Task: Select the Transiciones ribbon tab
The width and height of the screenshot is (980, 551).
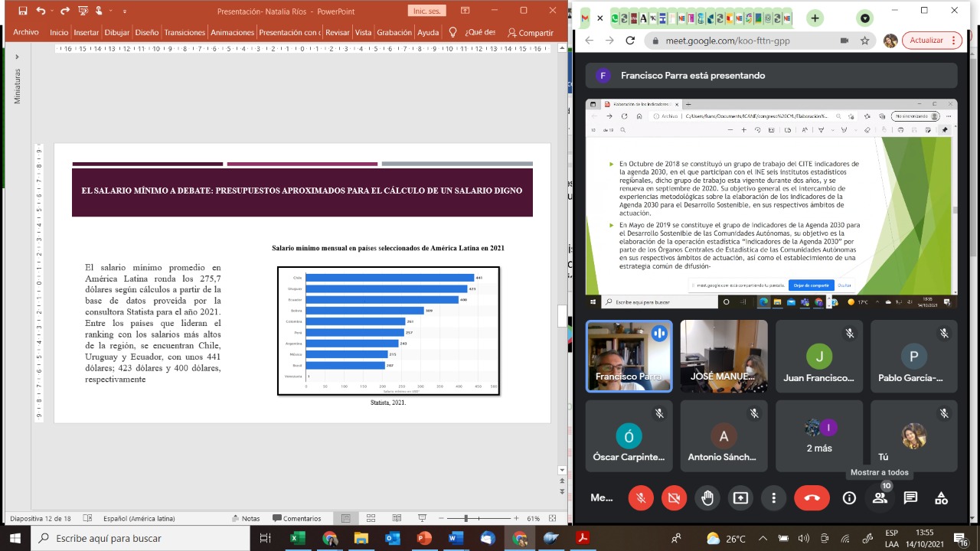Action: click(185, 33)
